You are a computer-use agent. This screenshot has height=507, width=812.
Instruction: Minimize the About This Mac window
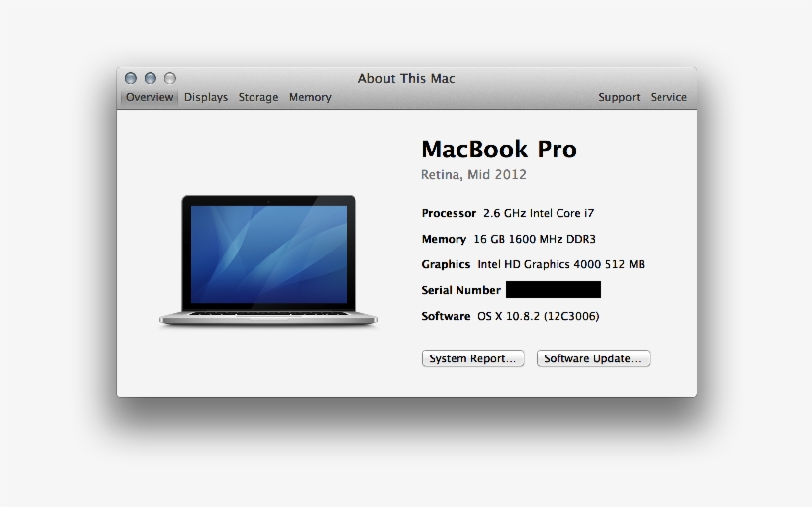point(151,78)
